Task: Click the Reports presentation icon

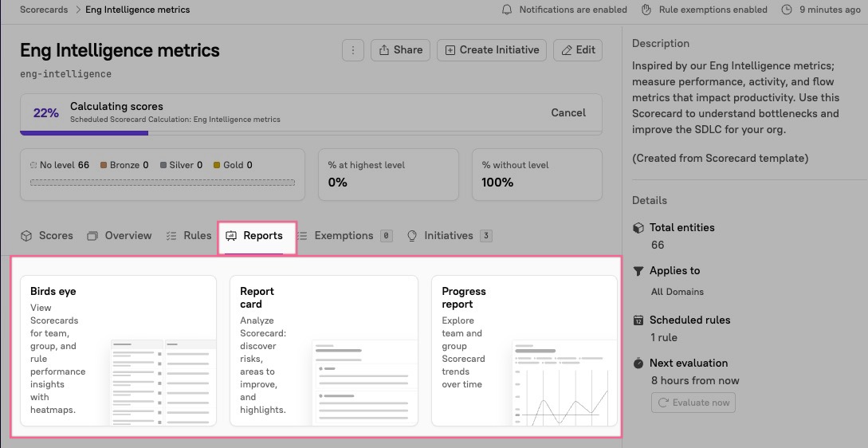Action: coord(231,236)
